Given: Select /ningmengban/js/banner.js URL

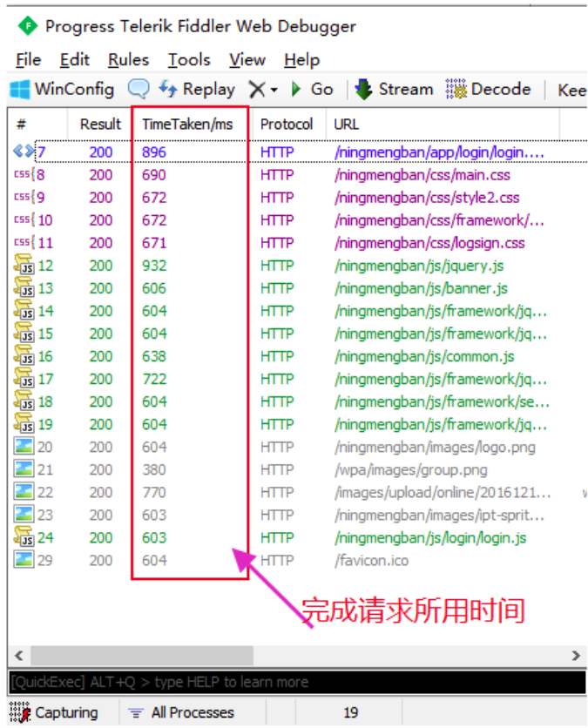Looking at the screenshot, I should (x=421, y=288).
